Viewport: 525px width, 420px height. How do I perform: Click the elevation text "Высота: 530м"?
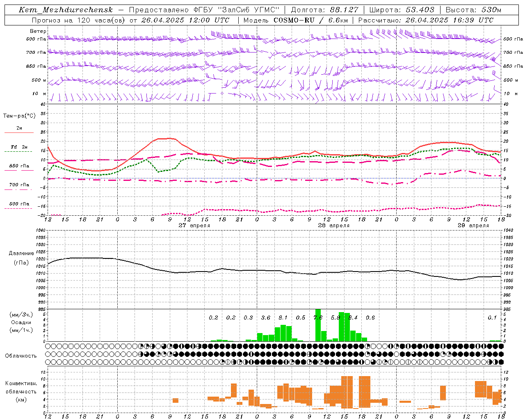point(473,10)
